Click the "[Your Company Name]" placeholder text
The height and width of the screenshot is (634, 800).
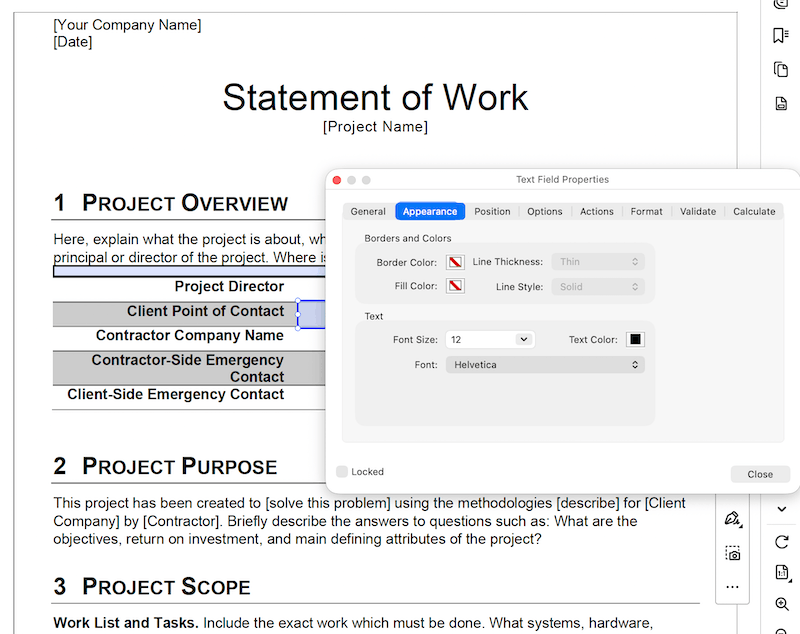pos(128,25)
